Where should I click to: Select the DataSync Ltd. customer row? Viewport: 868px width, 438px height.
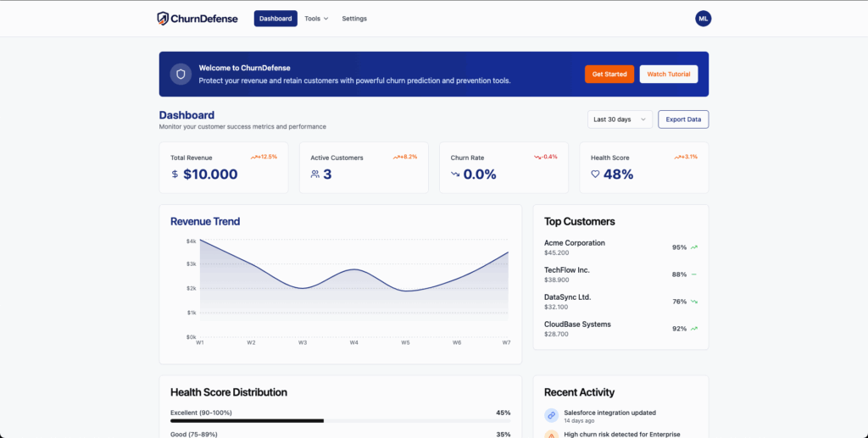click(620, 302)
